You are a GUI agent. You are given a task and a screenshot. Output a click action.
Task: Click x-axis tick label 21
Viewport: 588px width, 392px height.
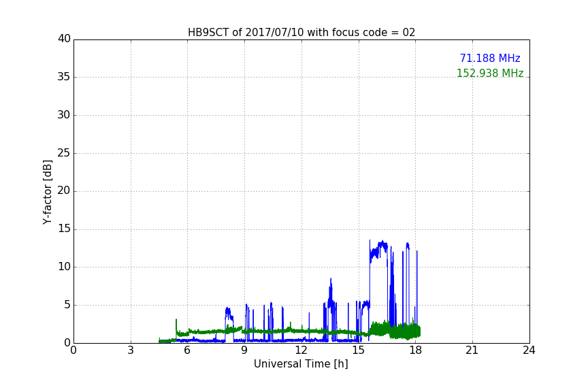(472, 350)
